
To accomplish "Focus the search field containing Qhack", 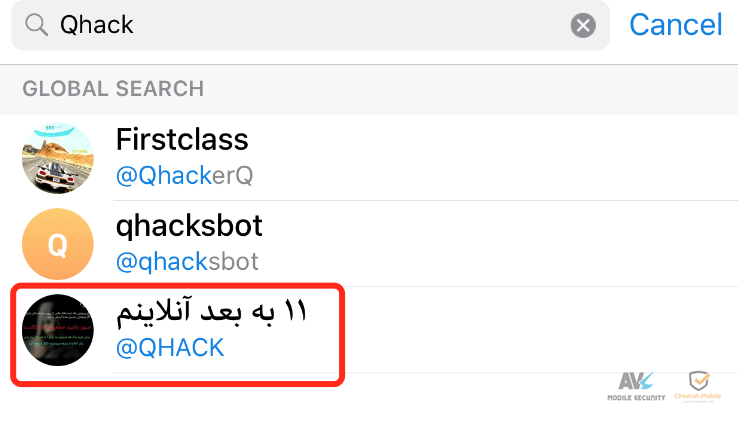I will tap(310, 25).
